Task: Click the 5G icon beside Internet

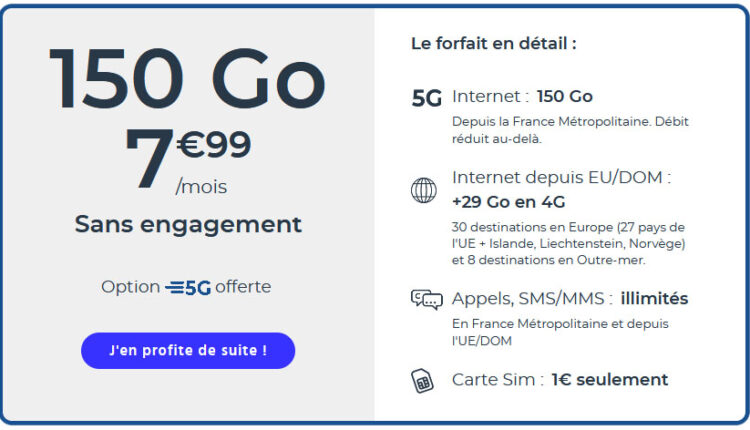Action: 427,98
